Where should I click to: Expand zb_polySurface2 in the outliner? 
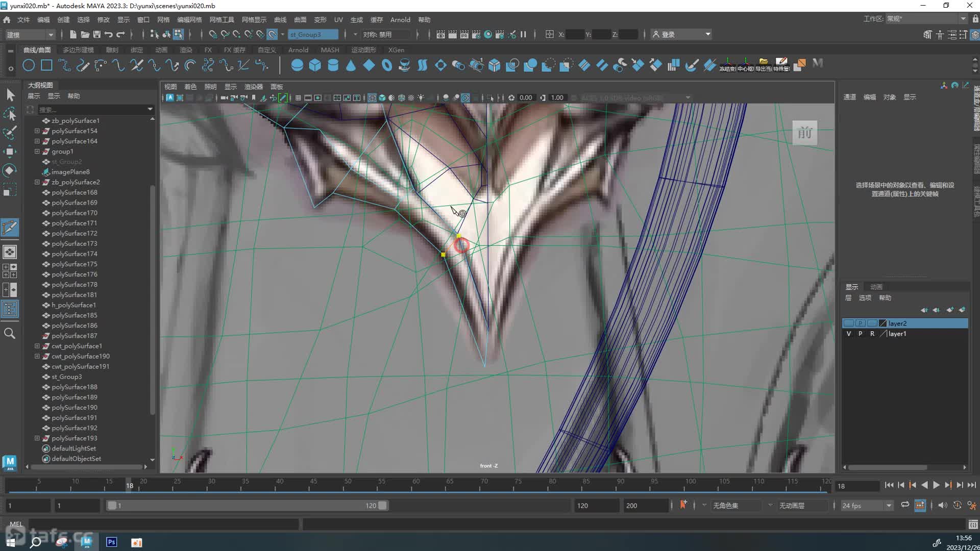coord(37,182)
